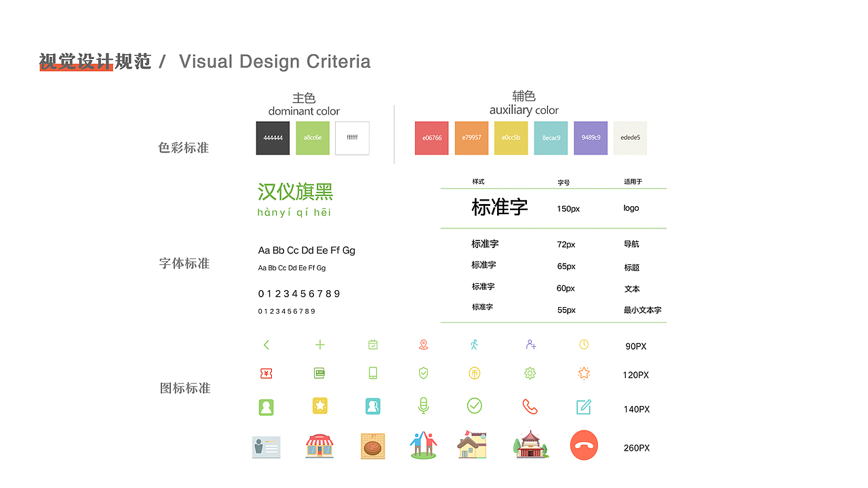Click the red telephone handset outline icon
The height and width of the screenshot is (488, 868).
click(x=530, y=407)
